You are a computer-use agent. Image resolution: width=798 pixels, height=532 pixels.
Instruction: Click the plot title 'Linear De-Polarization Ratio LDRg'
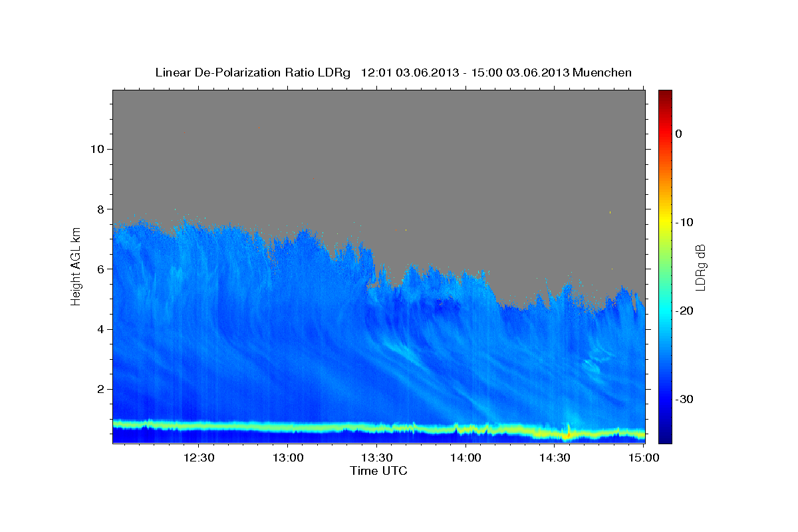pyautogui.click(x=252, y=72)
